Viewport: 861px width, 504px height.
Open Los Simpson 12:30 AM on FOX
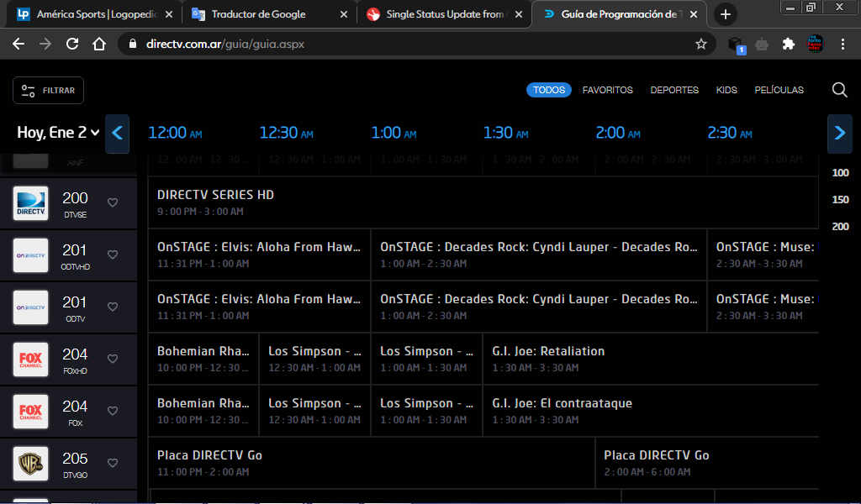tap(314, 411)
